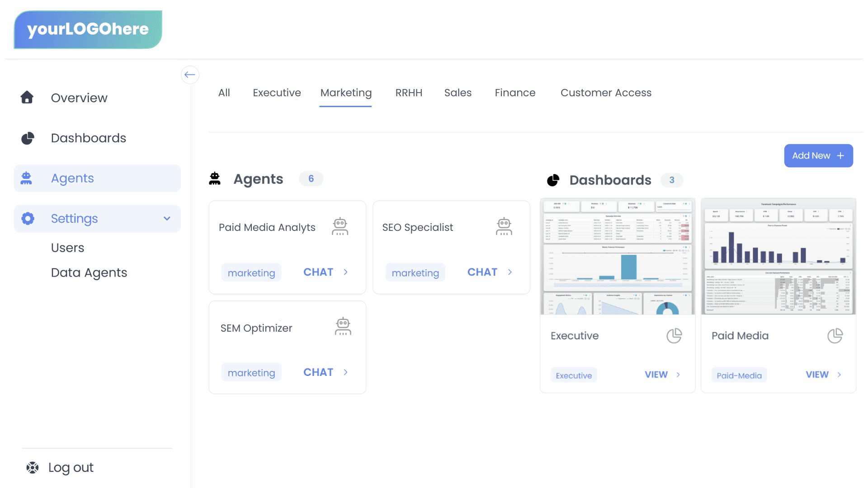Click the robot icon on Paid Media Analyts card
The height and width of the screenshot is (488, 868).
(x=340, y=227)
